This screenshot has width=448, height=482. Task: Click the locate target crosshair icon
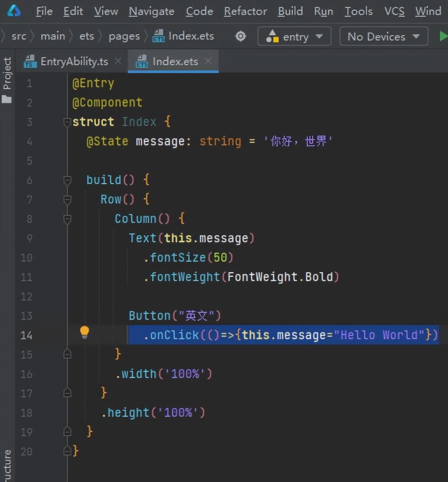tap(241, 36)
